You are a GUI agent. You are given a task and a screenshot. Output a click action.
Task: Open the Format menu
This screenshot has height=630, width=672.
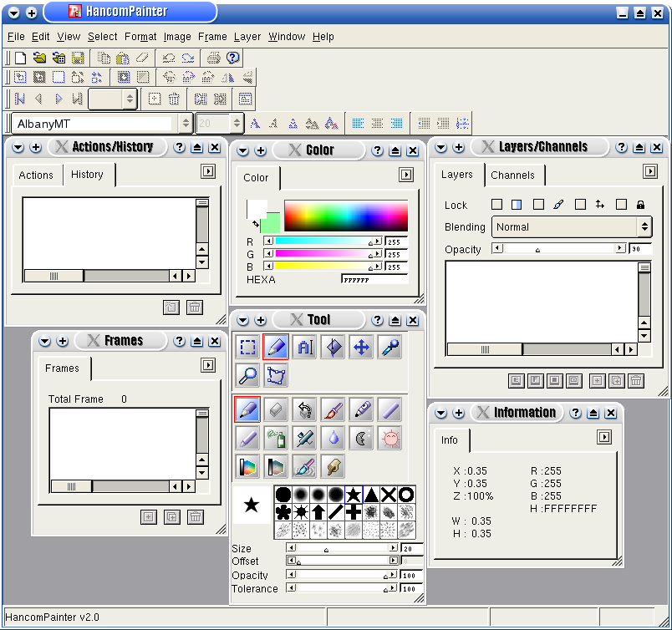coord(140,37)
